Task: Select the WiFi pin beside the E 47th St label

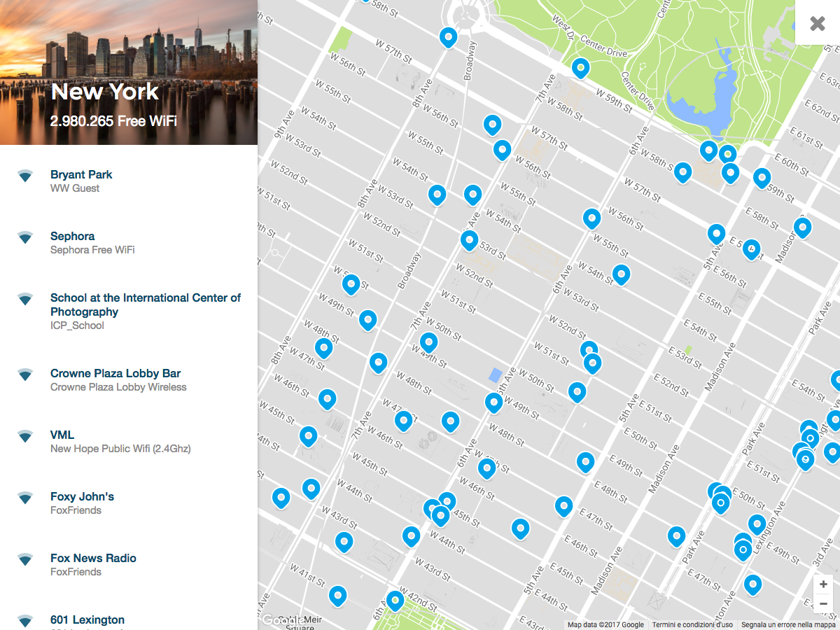Action: [x=563, y=505]
